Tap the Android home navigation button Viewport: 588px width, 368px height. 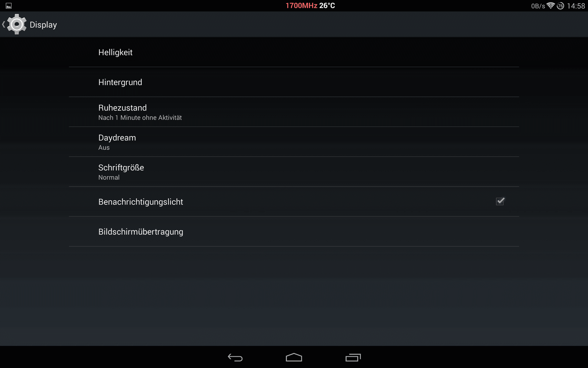pyautogui.click(x=294, y=358)
